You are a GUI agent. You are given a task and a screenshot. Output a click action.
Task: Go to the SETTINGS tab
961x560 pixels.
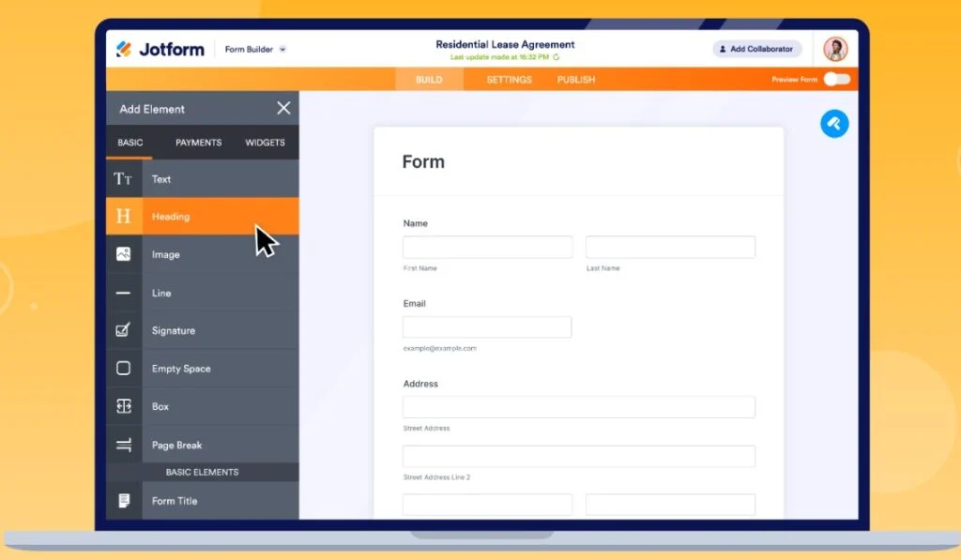[x=509, y=80]
